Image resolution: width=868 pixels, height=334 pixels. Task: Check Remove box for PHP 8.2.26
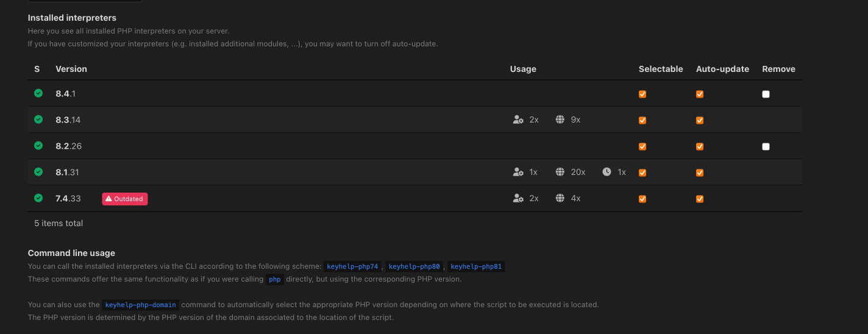pos(766,147)
